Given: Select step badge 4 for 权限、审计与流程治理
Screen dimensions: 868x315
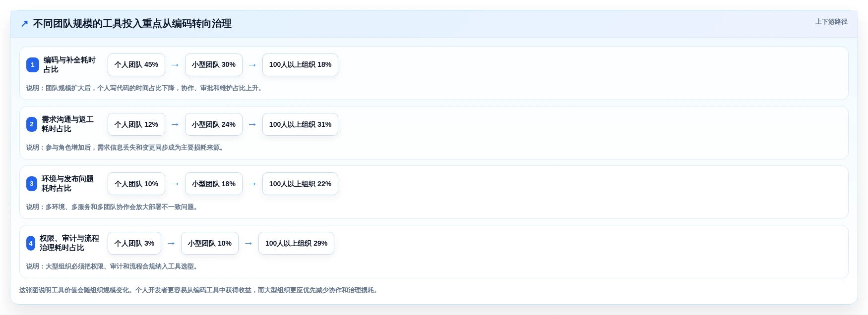Looking at the screenshot, I should 31,243.
